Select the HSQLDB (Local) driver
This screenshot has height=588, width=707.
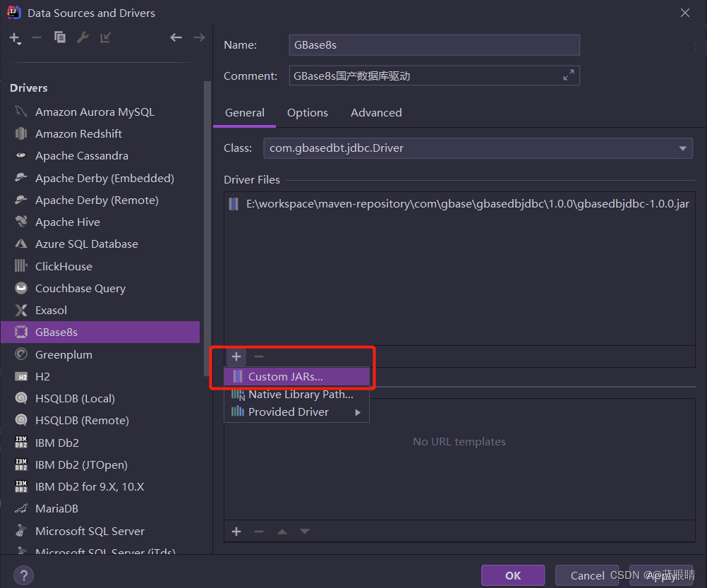(x=100, y=399)
